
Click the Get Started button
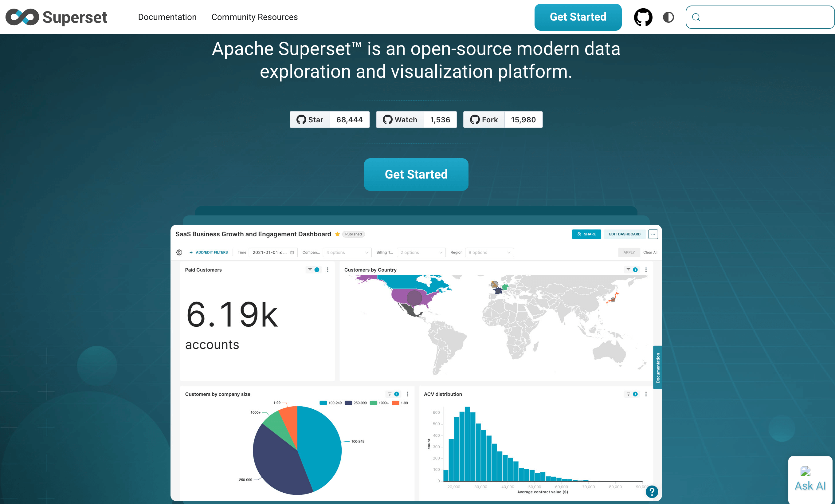tap(416, 174)
